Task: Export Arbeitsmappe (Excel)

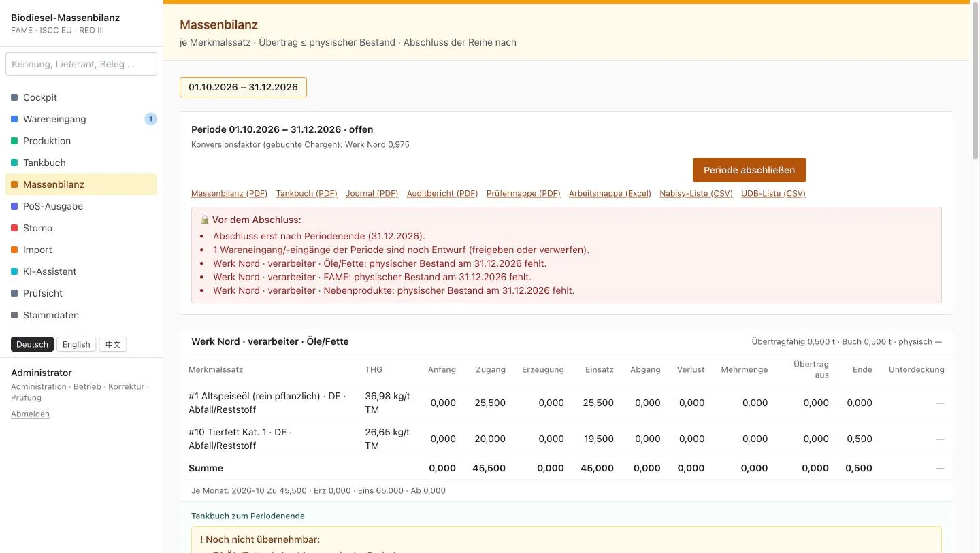Action: pyautogui.click(x=610, y=193)
